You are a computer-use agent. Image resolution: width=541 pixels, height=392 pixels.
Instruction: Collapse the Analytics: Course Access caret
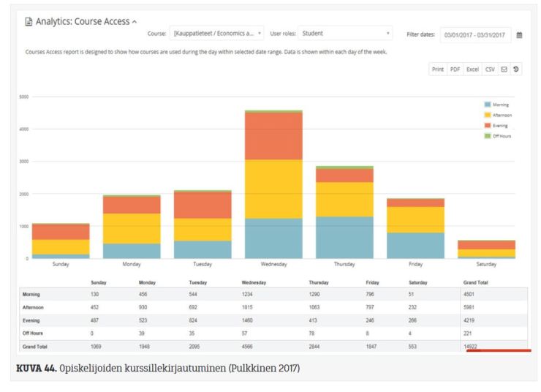point(137,23)
